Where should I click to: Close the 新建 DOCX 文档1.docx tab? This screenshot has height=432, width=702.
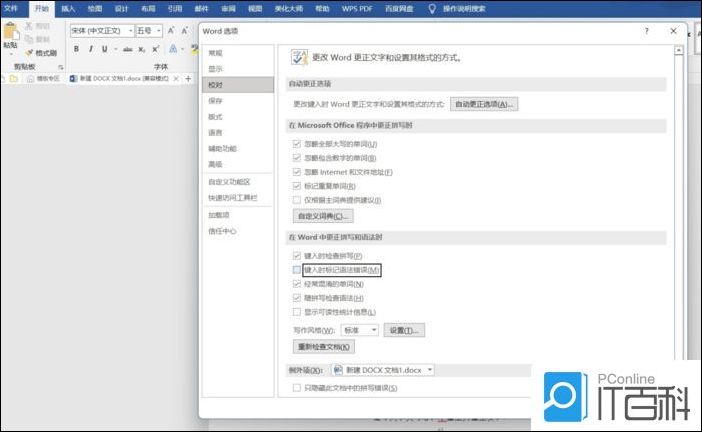click(x=176, y=78)
